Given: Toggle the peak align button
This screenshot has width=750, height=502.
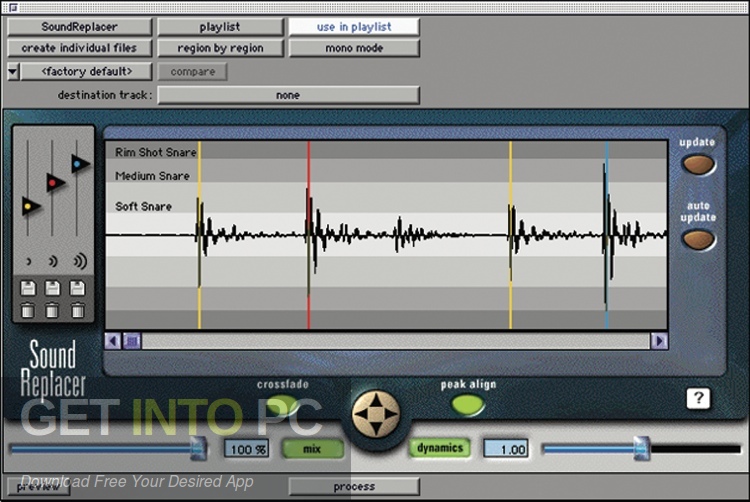Looking at the screenshot, I should click(467, 405).
